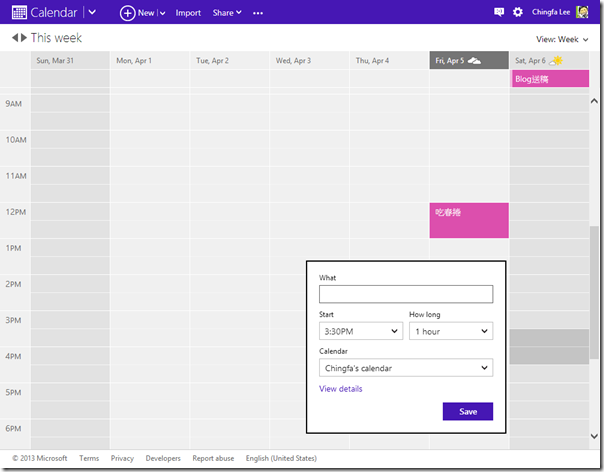
Task: Click the scrollbar down arrow
Action: click(x=594, y=436)
